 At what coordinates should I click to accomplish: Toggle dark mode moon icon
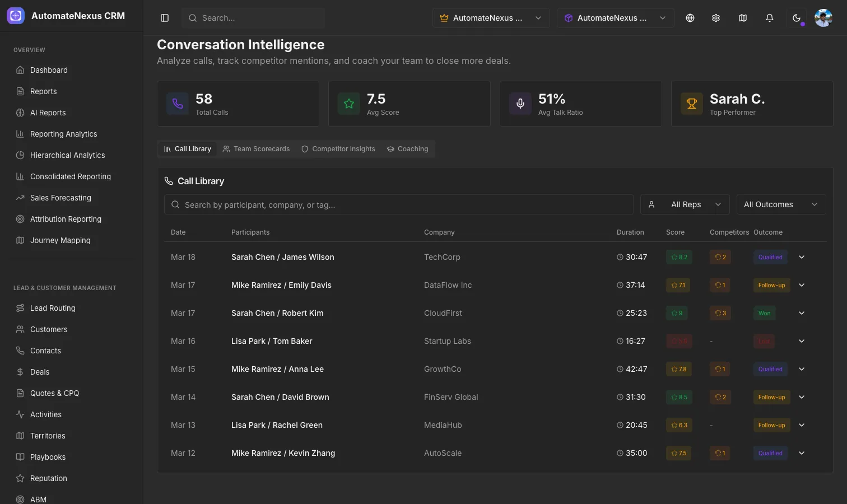797,18
